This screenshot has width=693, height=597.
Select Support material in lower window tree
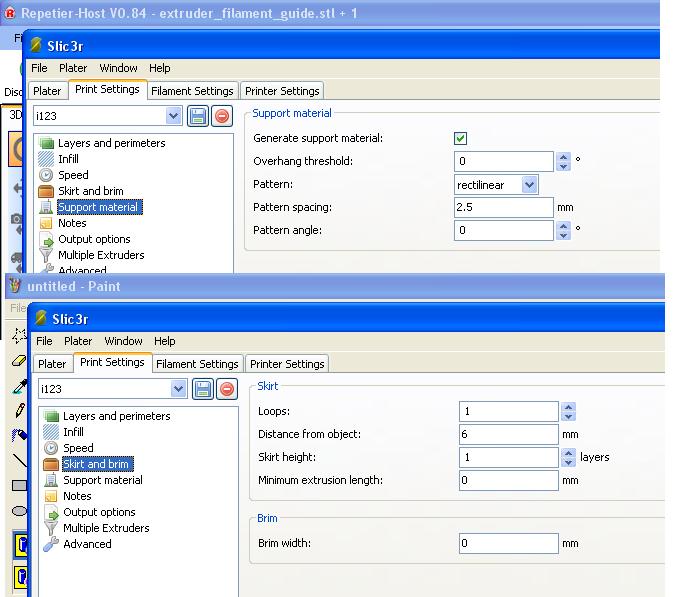(x=103, y=480)
